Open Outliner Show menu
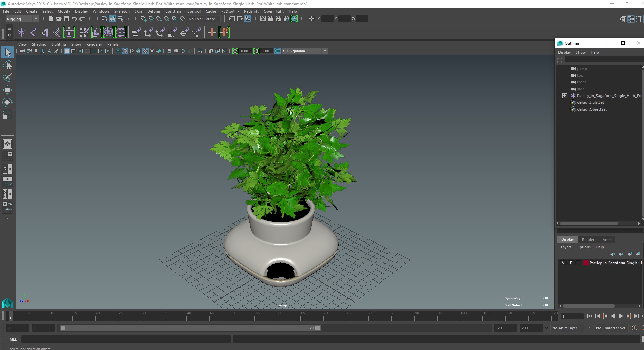Image resolution: width=644 pixels, height=350 pixels. (581, 52)
